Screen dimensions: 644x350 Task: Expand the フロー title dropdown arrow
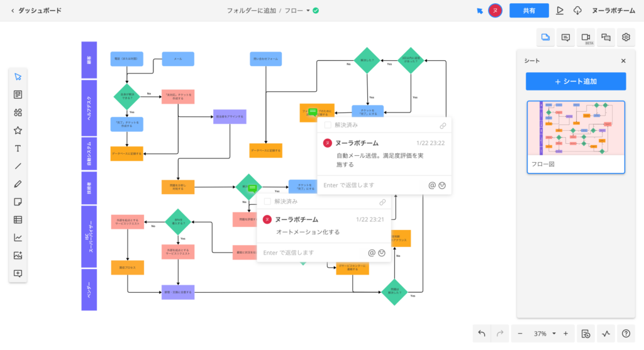[308, 11]
